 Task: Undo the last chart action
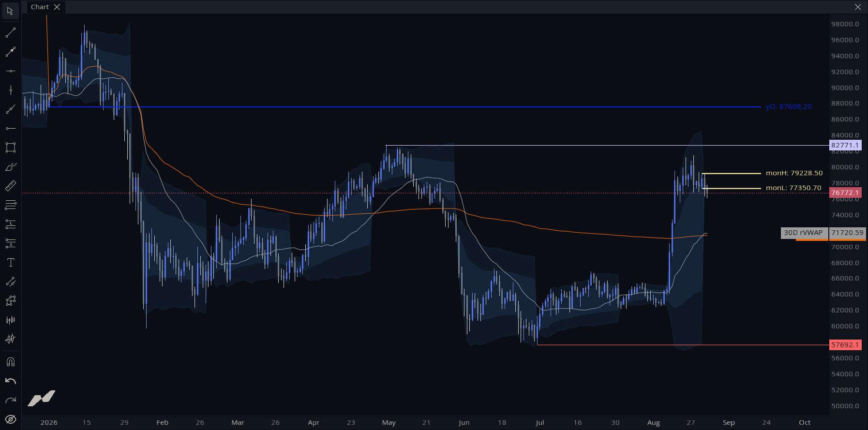click(10, 381)
